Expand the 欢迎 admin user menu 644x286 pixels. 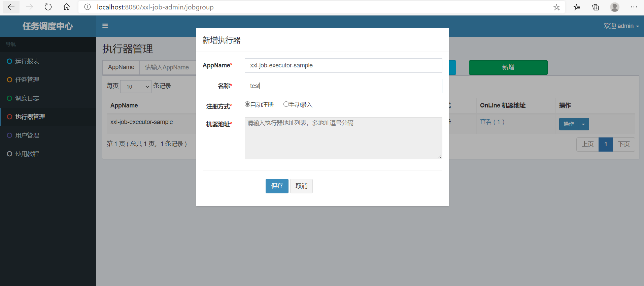point(621,26)
